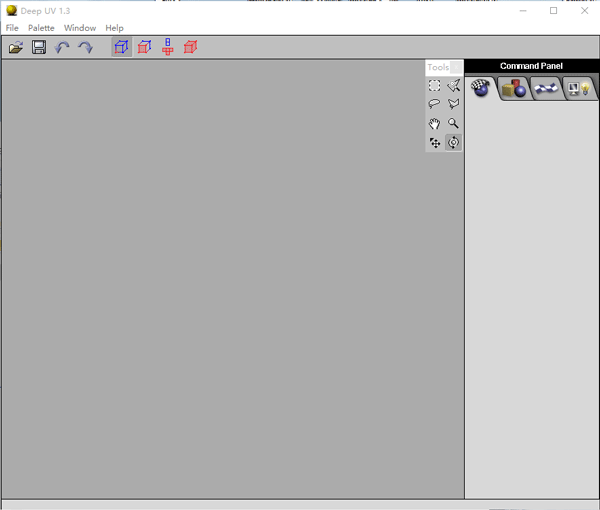Activate the hand pan tool
Viewport: 600px width, 510px height.
434,123
